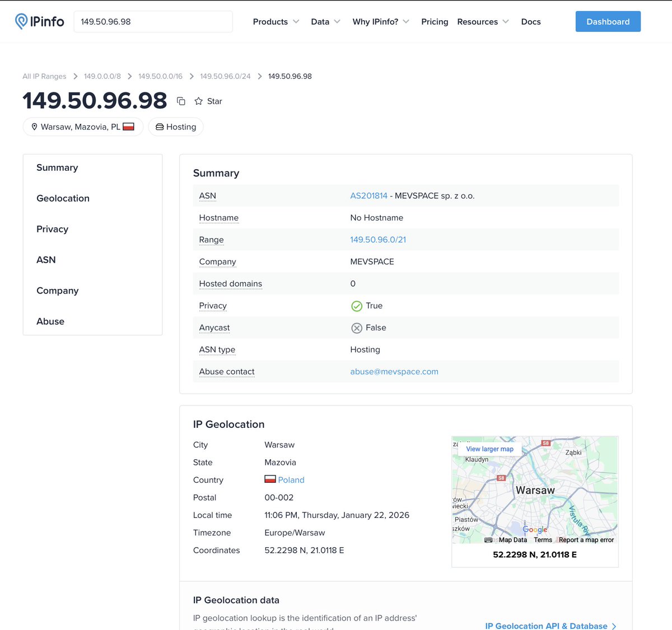Click the Hosted domains label
Image resolution: width=672 pixels, height=630 pixels.
click(231, 284)
